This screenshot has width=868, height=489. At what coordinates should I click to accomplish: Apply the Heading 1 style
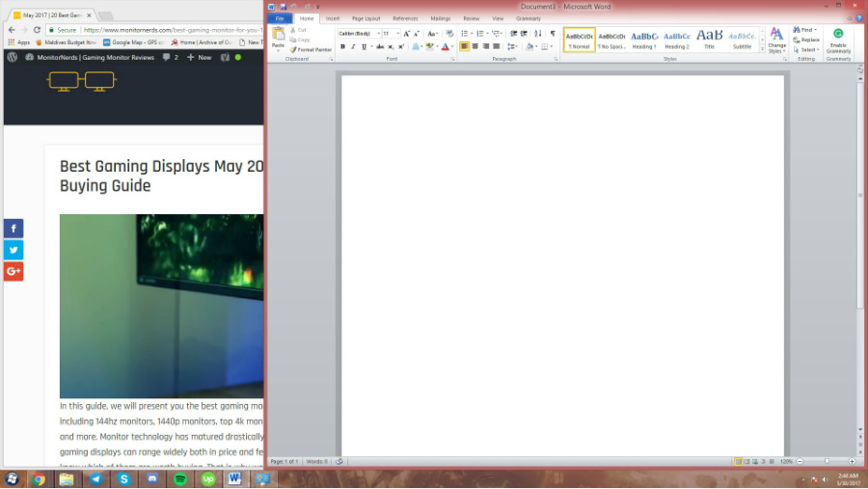point(643,40)
